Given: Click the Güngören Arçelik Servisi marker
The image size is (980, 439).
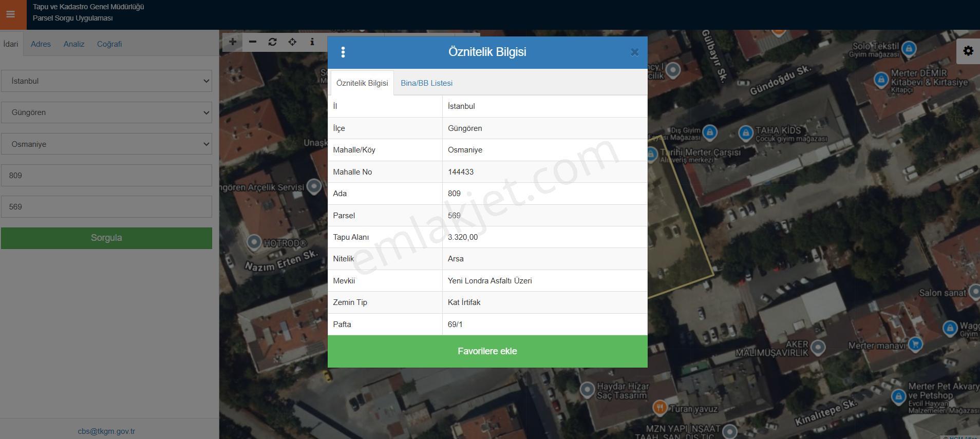Looking at the screenshot, I should 314,186.
